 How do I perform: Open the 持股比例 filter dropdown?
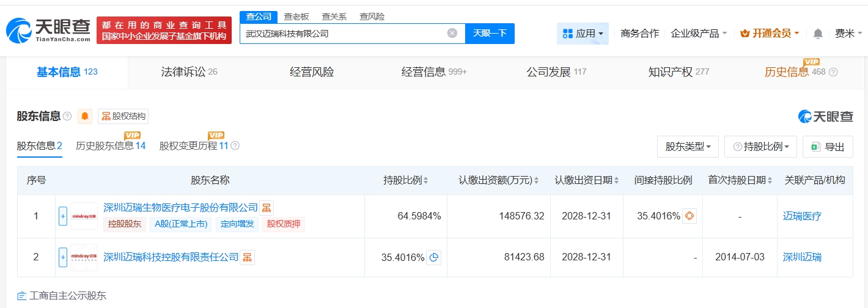pos(760,147)
